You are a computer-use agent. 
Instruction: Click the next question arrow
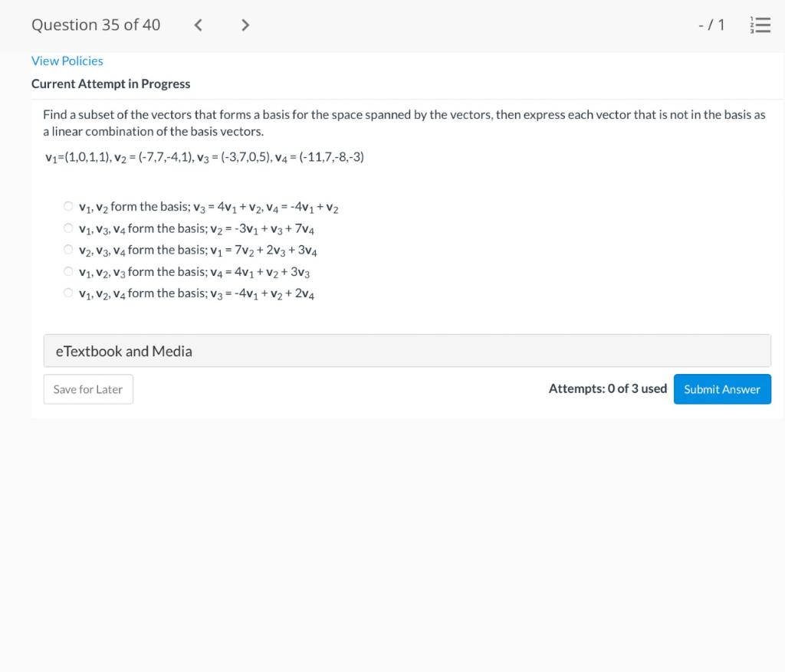tap(245, 25)
